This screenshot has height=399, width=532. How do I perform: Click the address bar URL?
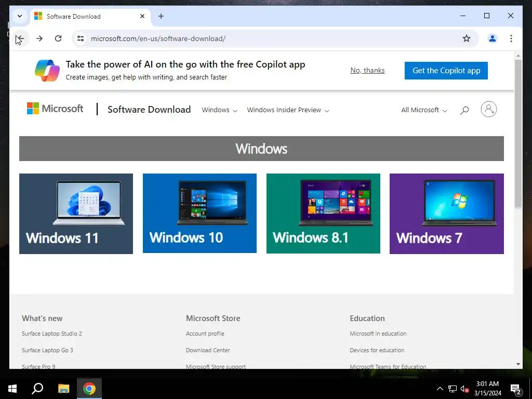click(x=158, y=38)
